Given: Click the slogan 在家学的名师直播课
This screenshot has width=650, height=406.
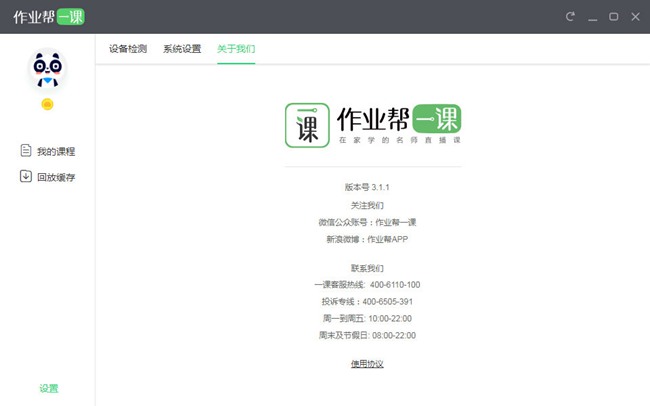Looking at the screenshot, I should pyautogui.click(x=400, y=140).
